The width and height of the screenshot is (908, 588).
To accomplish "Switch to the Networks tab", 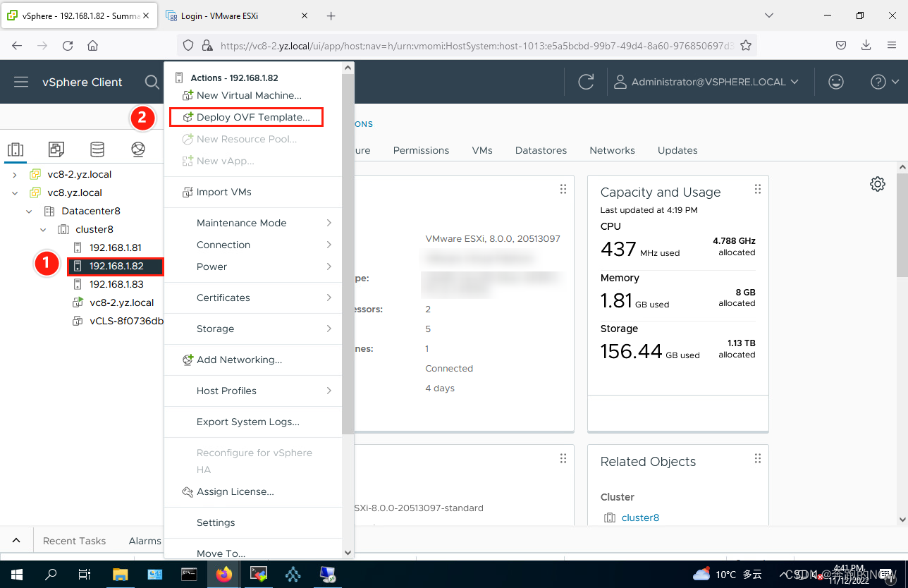I will [x=612, y=150].
